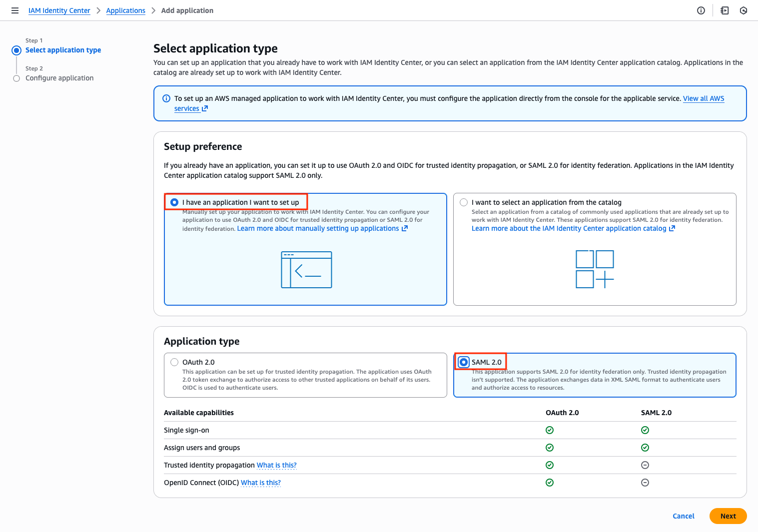This screenshot has height=532, width=758.
Task: Click OAuth 2.0 checkmark in OpenID Connect row
Action: click(550, 483)
